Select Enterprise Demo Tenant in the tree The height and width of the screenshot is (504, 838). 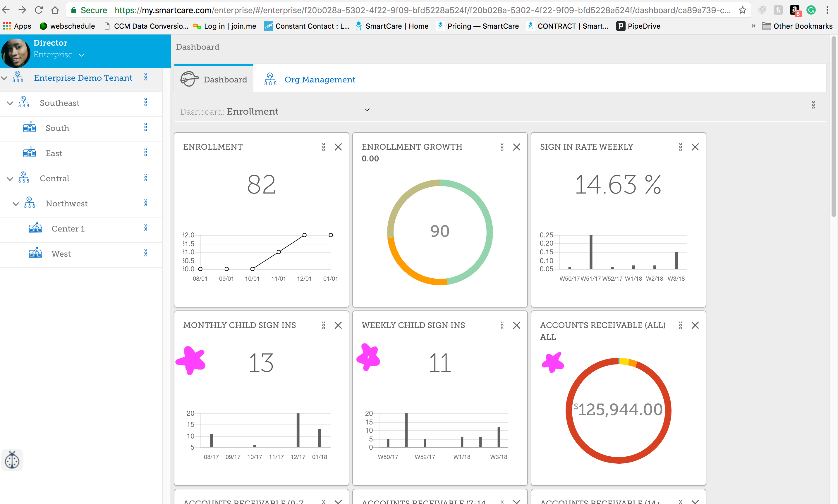click(83, 78)
